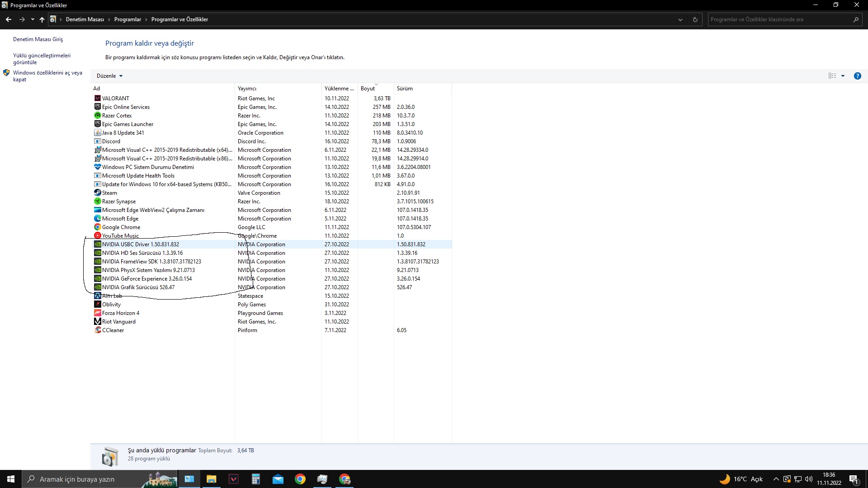The width and height of the screenshot is (868, 488).
Task: Open the address bar history dropdown
Action: [680, 19]
